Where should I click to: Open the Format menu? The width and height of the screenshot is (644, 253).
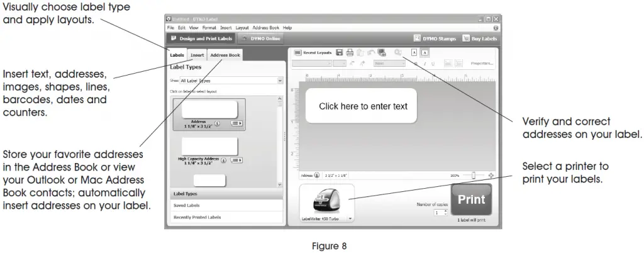209,28
